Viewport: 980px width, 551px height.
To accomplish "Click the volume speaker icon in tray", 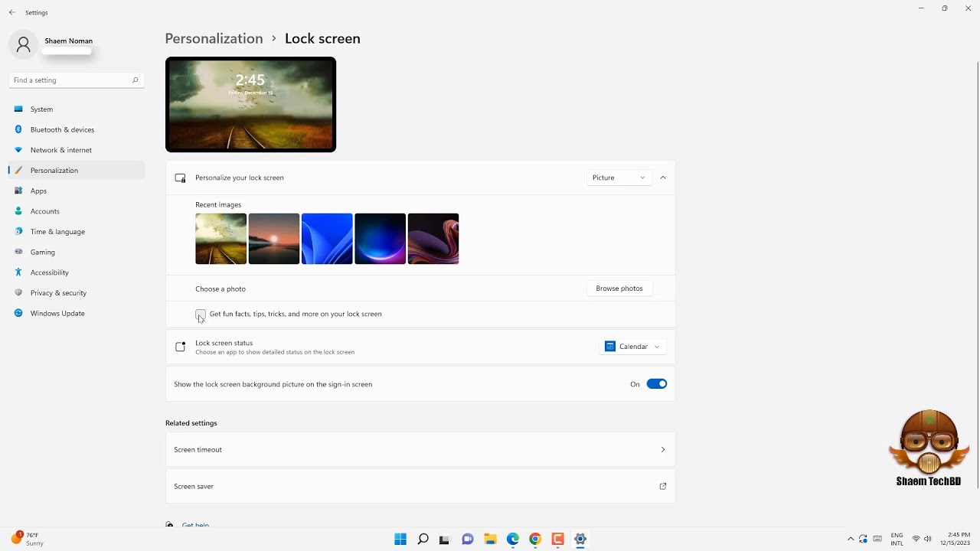I will coord(928,539).
